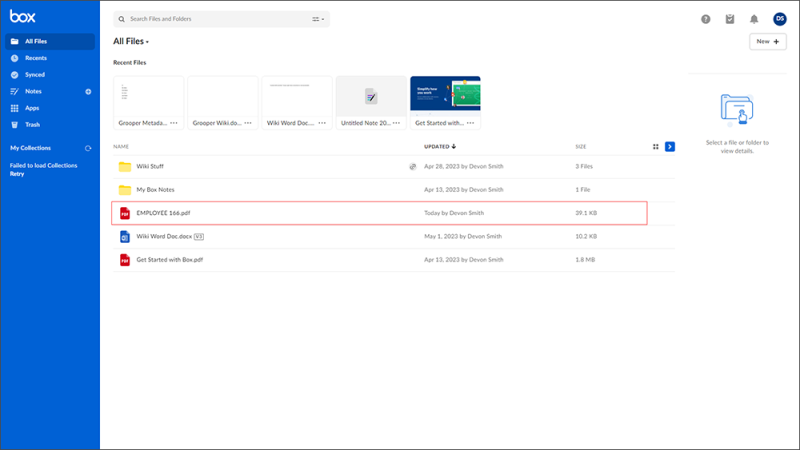The height and width of the screenshot is (450, 800).
Task: Click the Synced checkmark icon
Action: tap(14, 75)
